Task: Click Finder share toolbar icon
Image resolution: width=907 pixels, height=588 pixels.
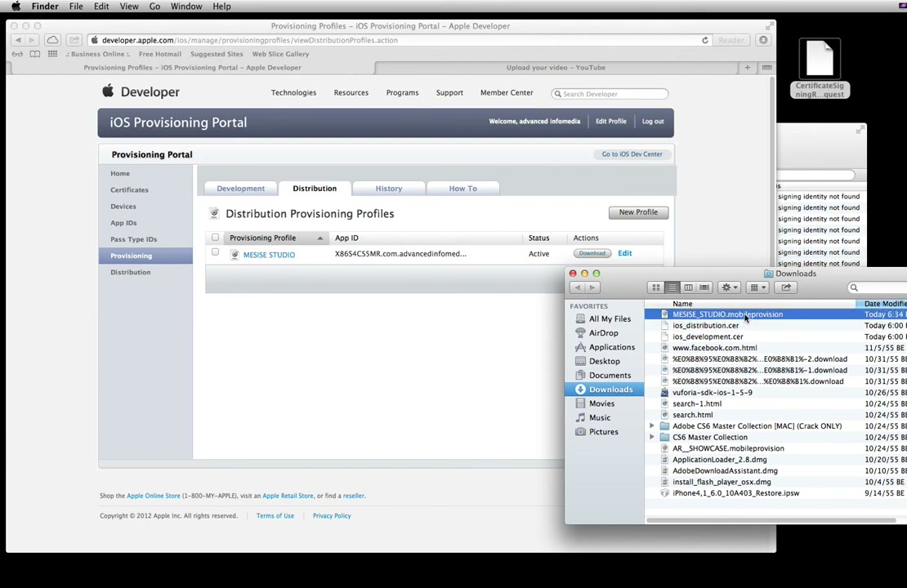Action: [x=786, y=287]
